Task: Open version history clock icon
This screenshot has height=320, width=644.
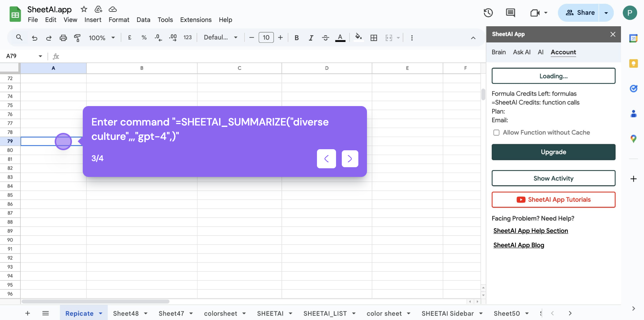Action: tap(488, 13)
